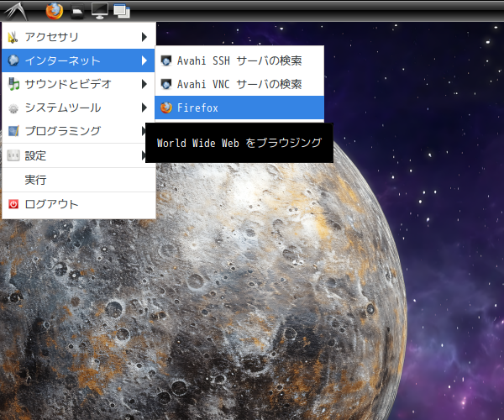Click the Firefox icon in the submenu

[166, 108]
